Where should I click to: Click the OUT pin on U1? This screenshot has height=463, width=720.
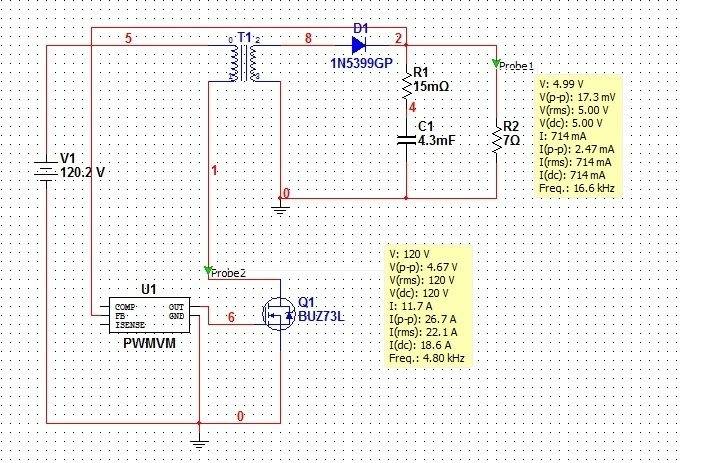[x=176, y=307]
